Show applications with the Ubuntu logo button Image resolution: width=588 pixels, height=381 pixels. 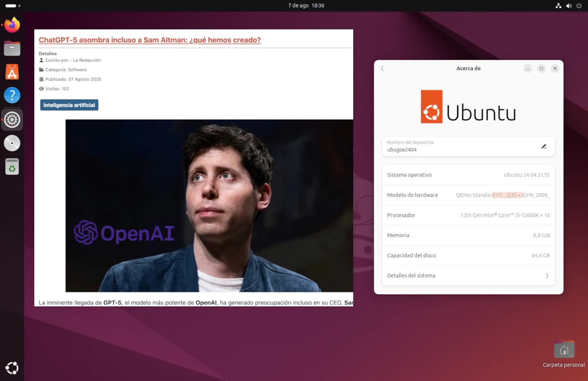click(12, 368)
